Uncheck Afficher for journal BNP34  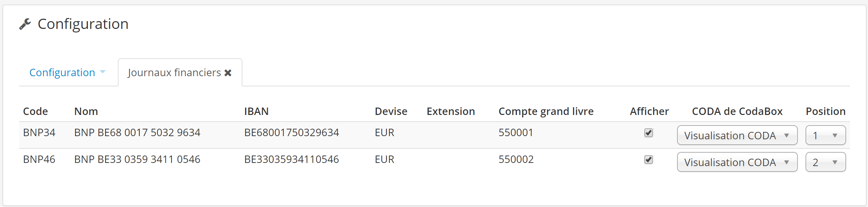[649, 133]
